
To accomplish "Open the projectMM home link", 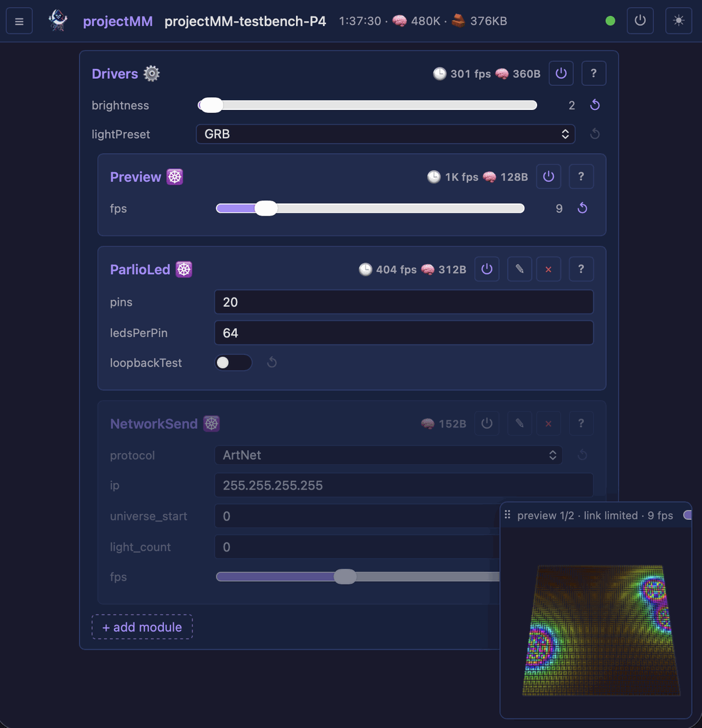I will [x=118, y=21].
